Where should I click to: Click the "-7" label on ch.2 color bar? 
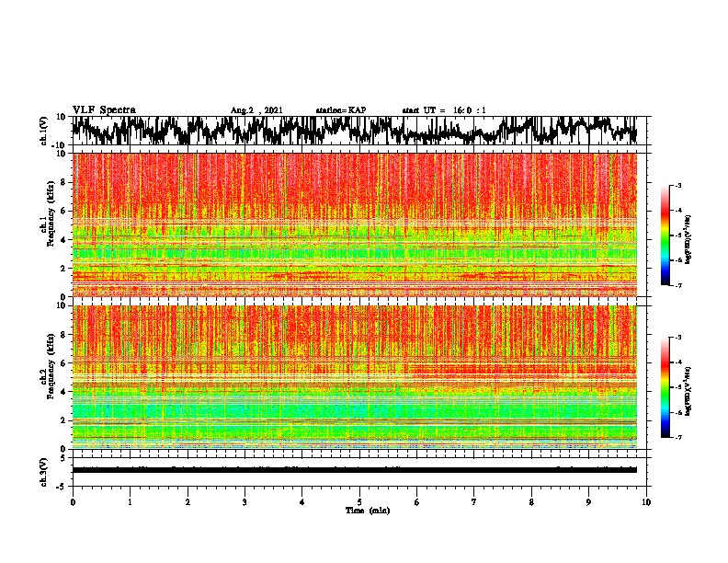click(x=678, y=438)
